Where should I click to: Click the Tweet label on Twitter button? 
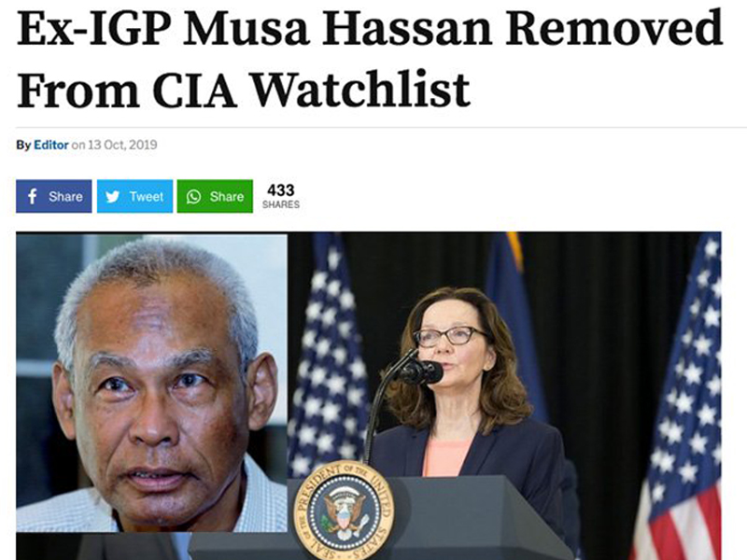pyautogui.click(x=147, y=197)
